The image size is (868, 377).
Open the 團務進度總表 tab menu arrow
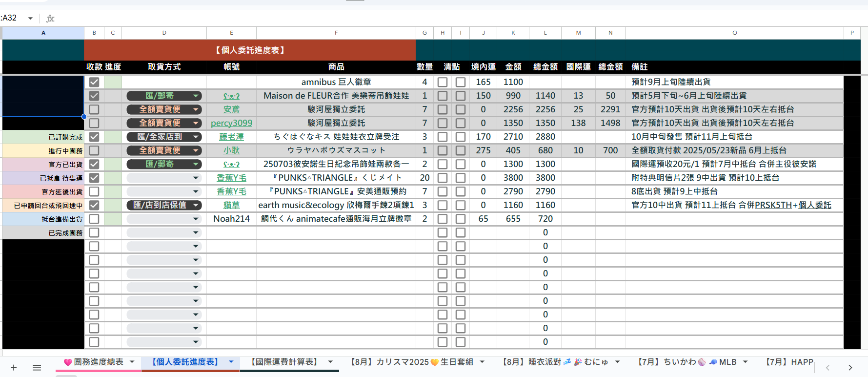132,362
